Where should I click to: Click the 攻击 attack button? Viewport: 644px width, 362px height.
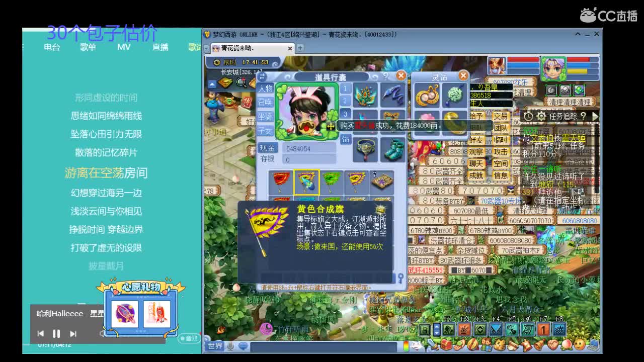[x=501, y=152]
